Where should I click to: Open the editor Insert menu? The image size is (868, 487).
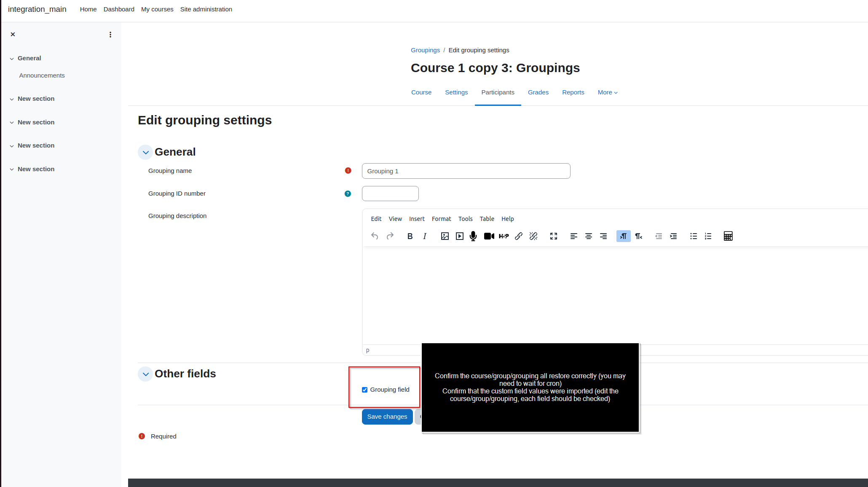[417, 219]
